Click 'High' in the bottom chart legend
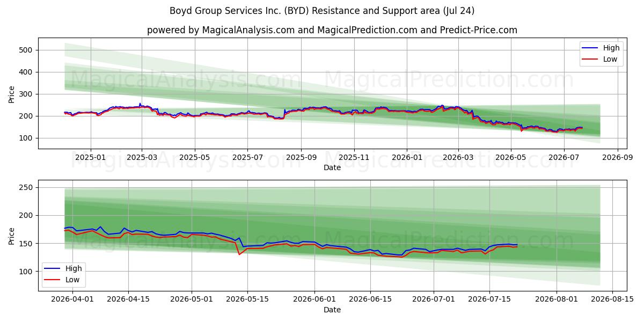The height and width of the screenshot is (322, 644). coord(73,268)
